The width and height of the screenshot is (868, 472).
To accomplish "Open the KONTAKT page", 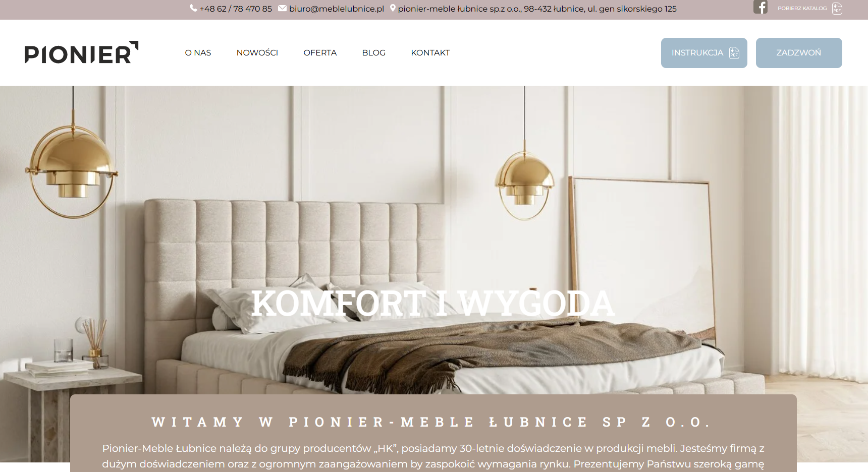I will point(430,52).
